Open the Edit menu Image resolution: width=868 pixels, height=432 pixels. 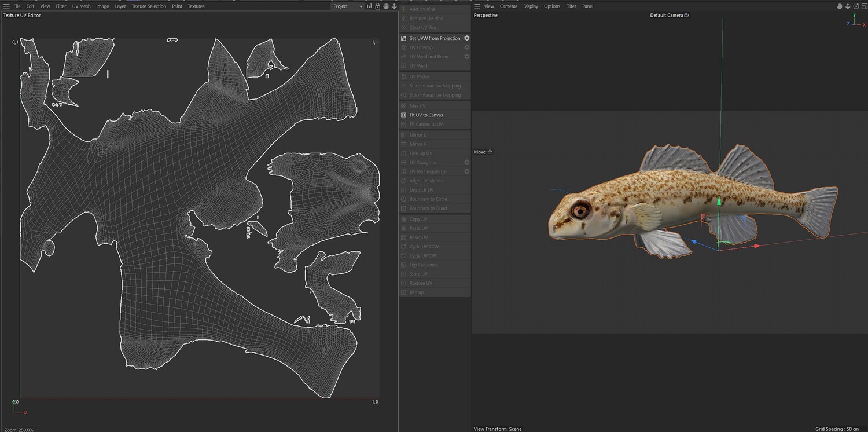point(30,6)
